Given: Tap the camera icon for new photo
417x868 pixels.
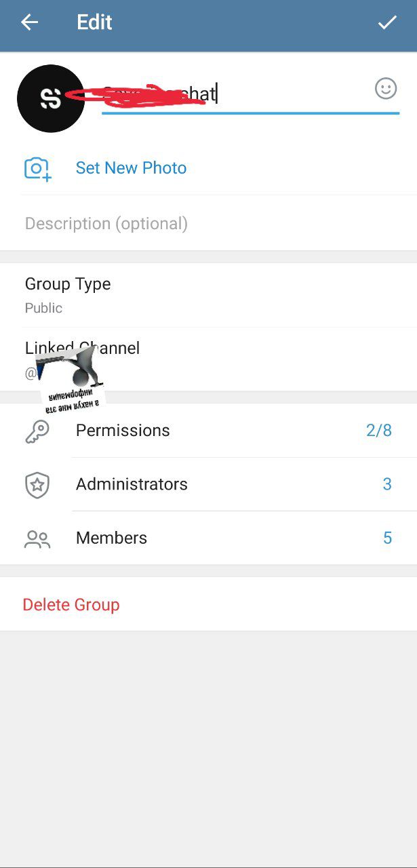Looking at the screenshot, I should (x=38, y=168).
